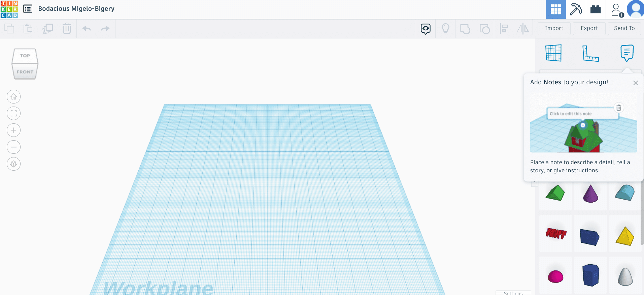The height and width of the screenshot is (295, 644).
Task: Click the Home view button
Action: coord(13,97)
